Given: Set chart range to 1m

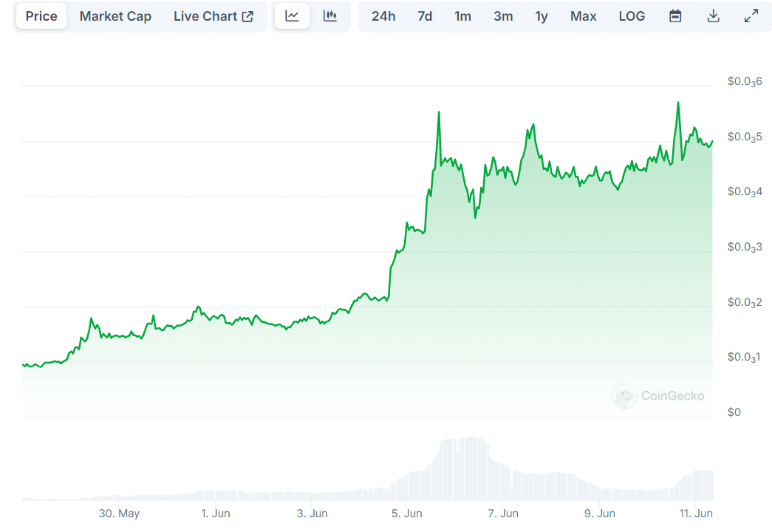Looking at the screenshot, I should [x=462, y=16].
